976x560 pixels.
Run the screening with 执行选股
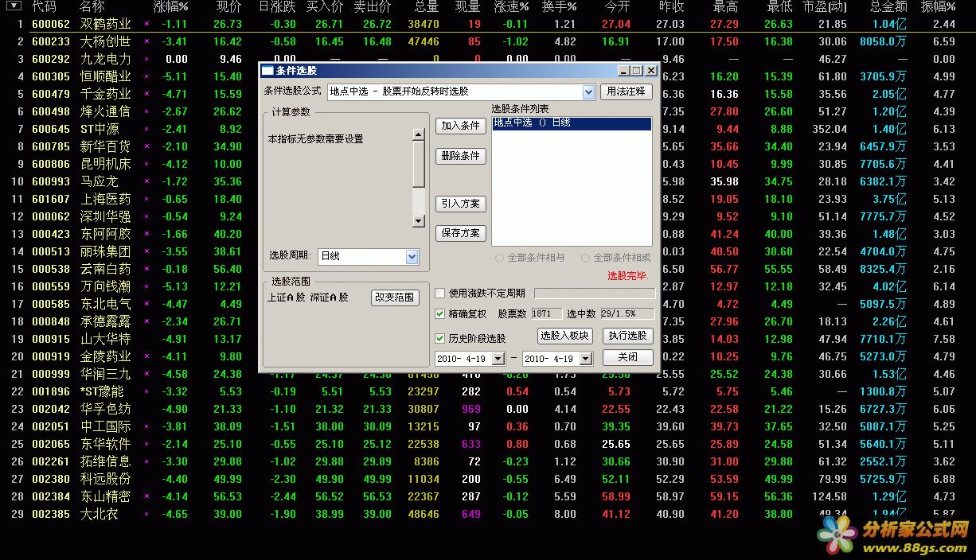627,336
